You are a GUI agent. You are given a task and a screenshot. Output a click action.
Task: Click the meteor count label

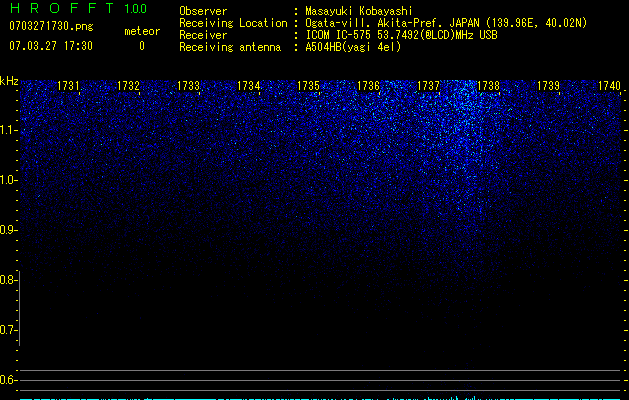[142, 31]
